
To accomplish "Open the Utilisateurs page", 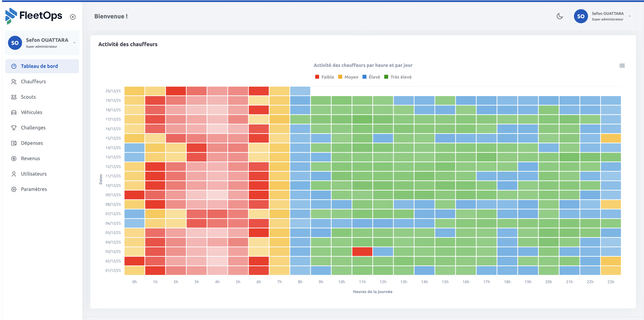I will (33, 174).
